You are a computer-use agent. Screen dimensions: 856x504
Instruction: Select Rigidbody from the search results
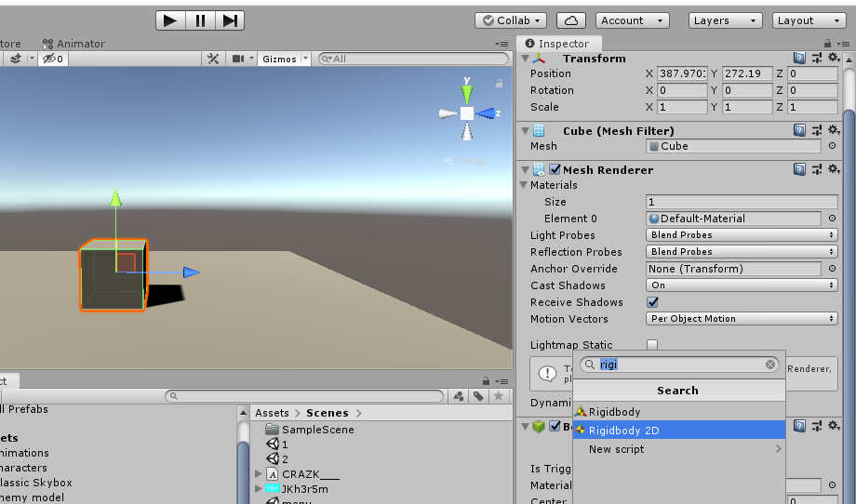679,412
